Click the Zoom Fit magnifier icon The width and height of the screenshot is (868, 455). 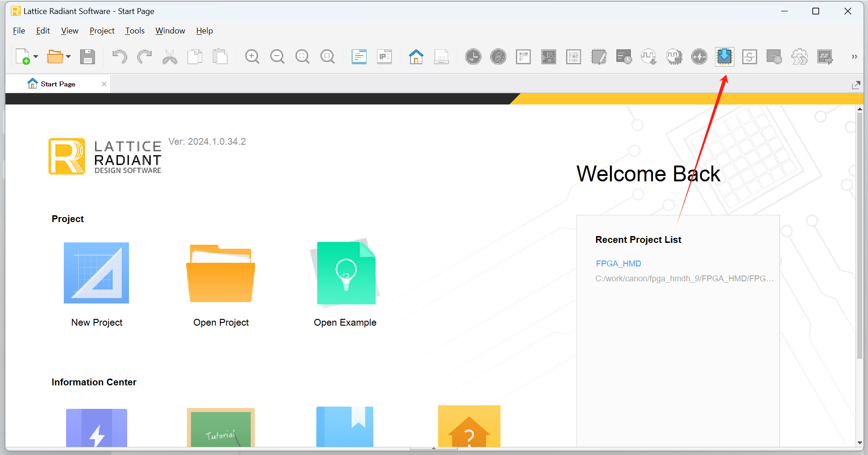302,57
